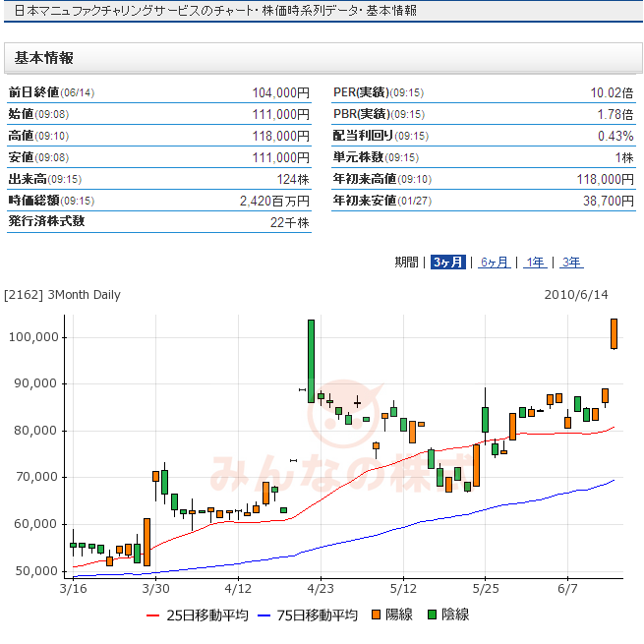The width and height of the screenshot is (644, 644).
Task: Show the 3年 period chart
Action: tap(570, 263)
